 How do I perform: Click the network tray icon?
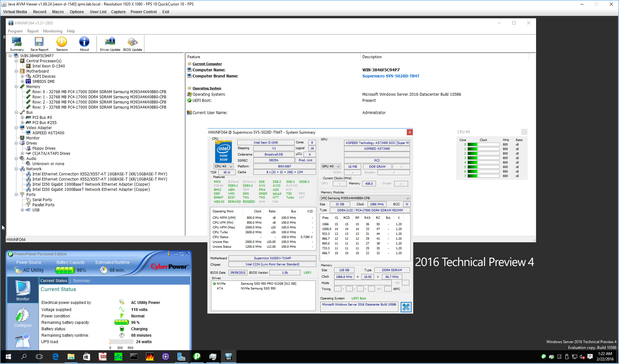575,357
